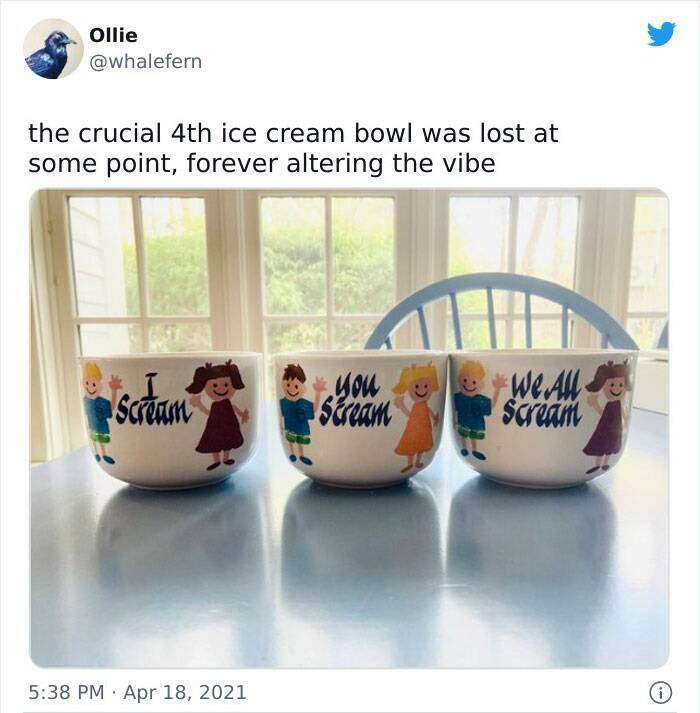The image size is (700, 713).
Task: Click the girl in orange dress figure
Action: (416, 417)
